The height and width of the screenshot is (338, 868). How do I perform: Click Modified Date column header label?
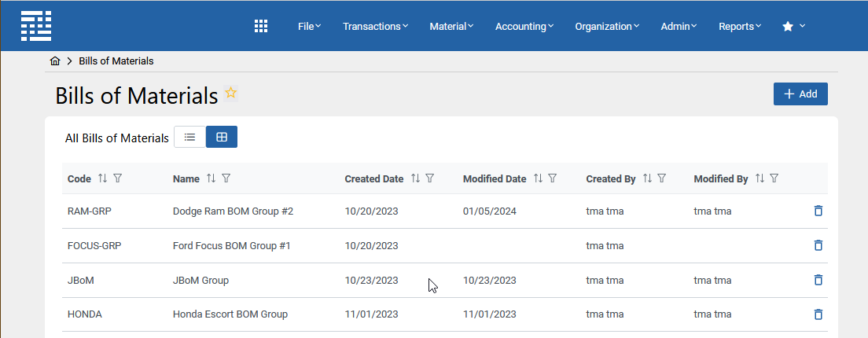495,179
